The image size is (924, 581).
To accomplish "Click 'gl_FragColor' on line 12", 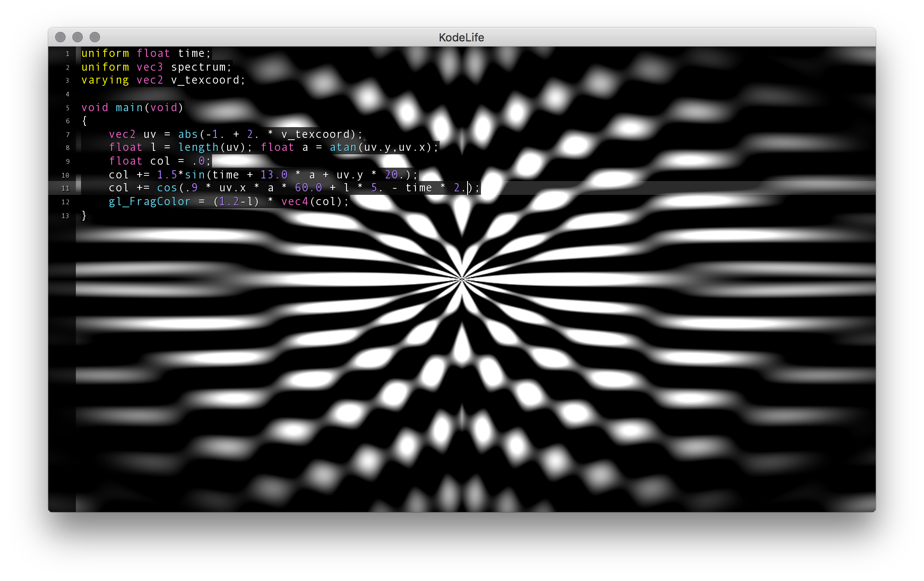I will 150,202.
